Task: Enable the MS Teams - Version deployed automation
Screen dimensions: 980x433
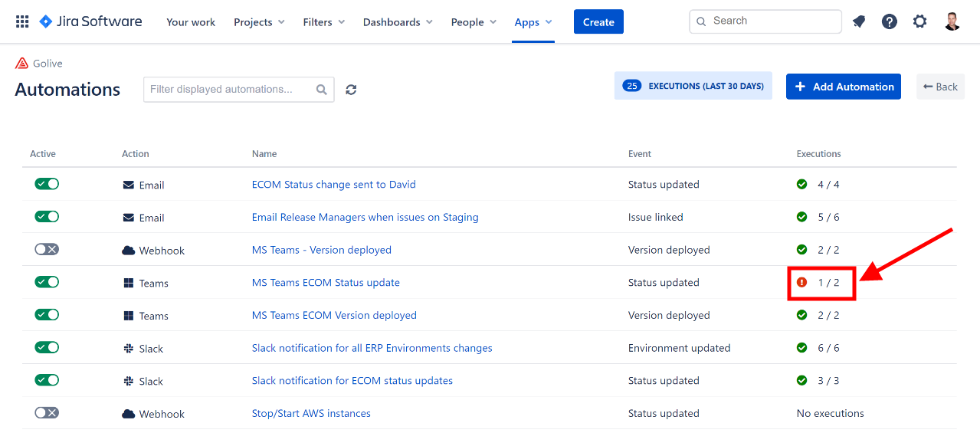Action: tap(47, 250)
